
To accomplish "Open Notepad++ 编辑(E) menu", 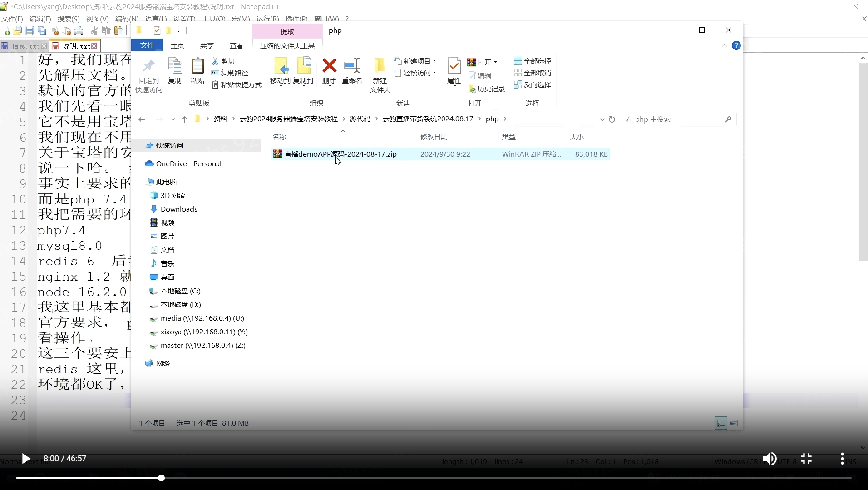I will (40, 19).
